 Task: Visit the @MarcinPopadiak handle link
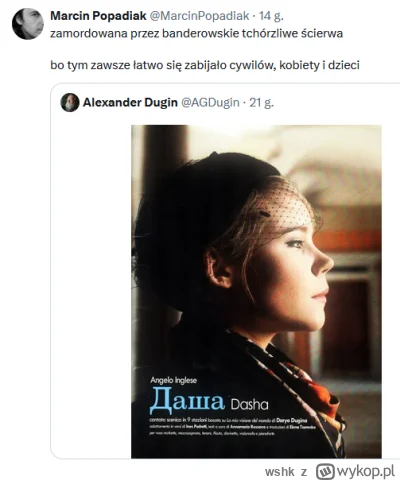(199, 16)
